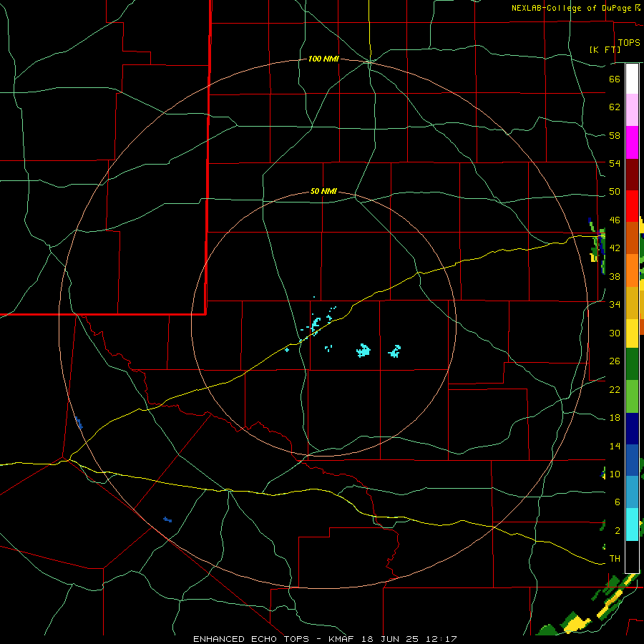644x644 pixels.
Task: Click the legend value 10
Action: [x=615, y=474]
